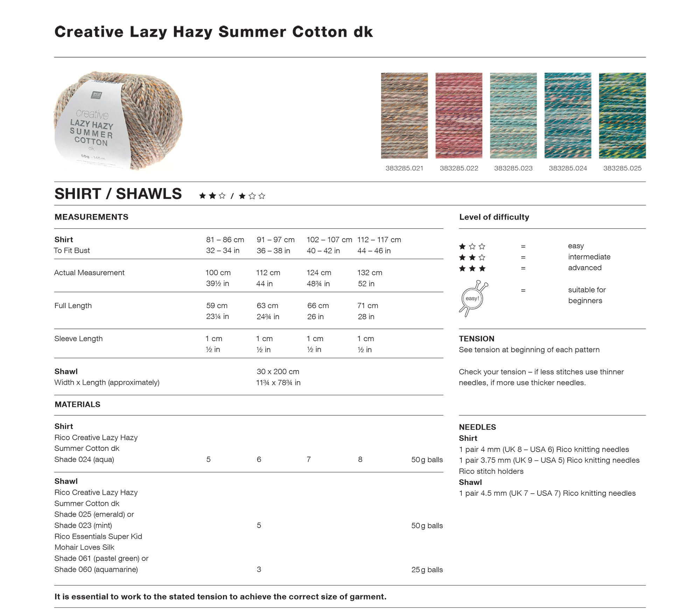Screen dimensions: 700x611
Task: Click 'LAZY HAZY' on the yarn label
Action: coord(91,124)
